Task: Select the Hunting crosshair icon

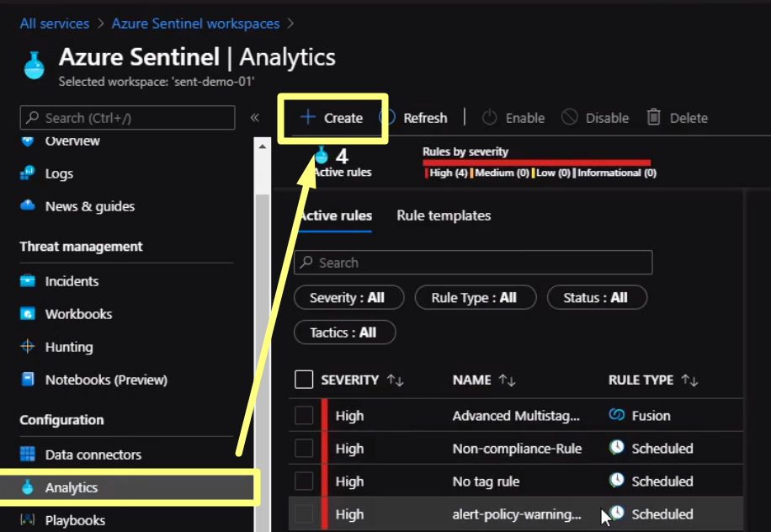Action: click(x=28, y=347)
